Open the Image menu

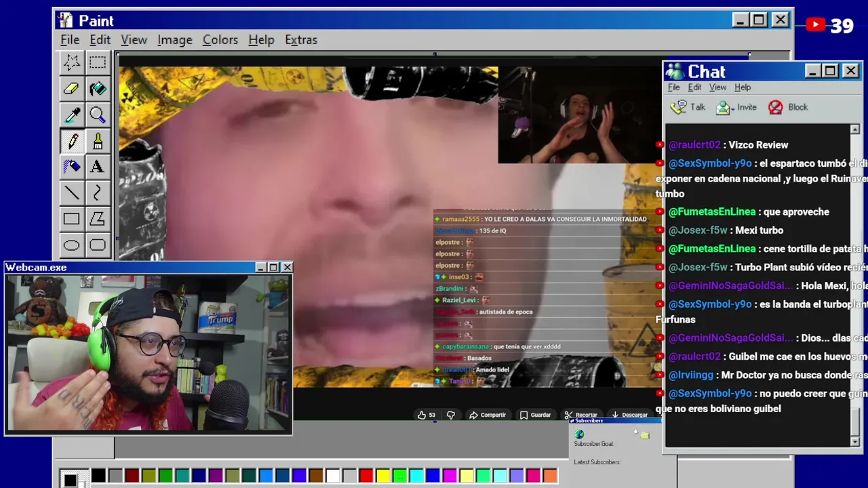175,40
